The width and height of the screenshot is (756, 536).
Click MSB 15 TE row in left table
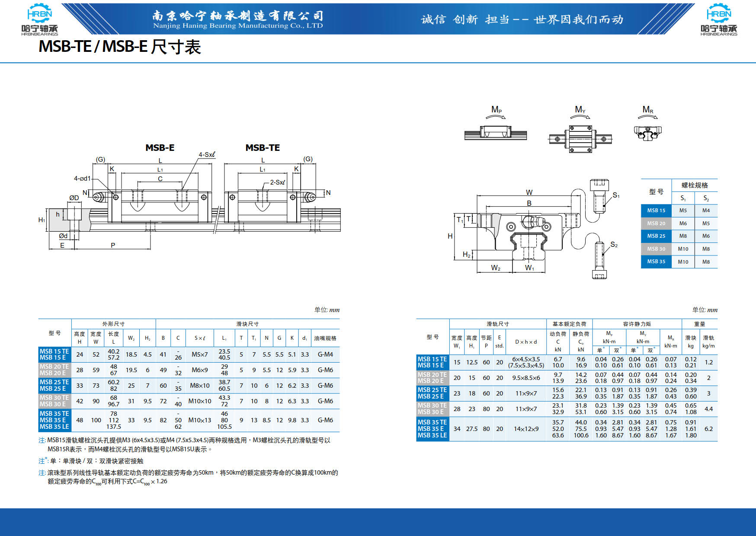(54, 351)
